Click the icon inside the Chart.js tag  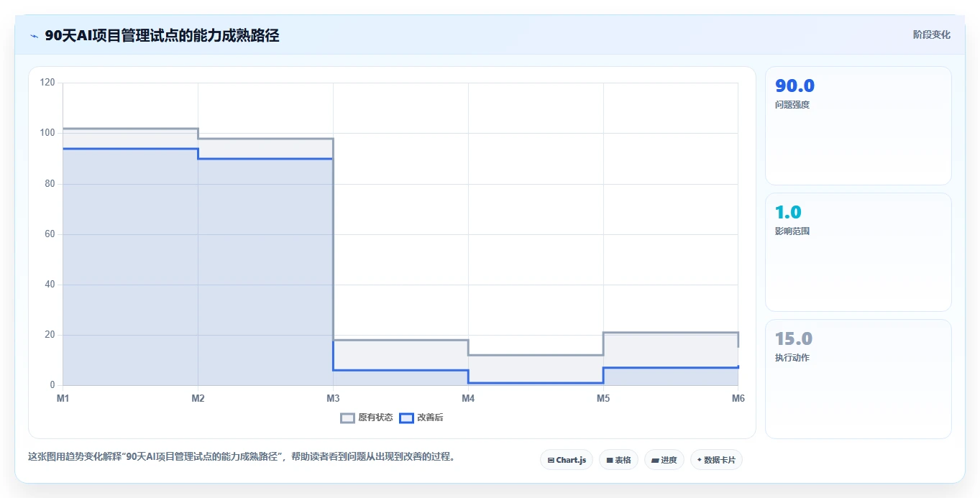tap(551, 460)
